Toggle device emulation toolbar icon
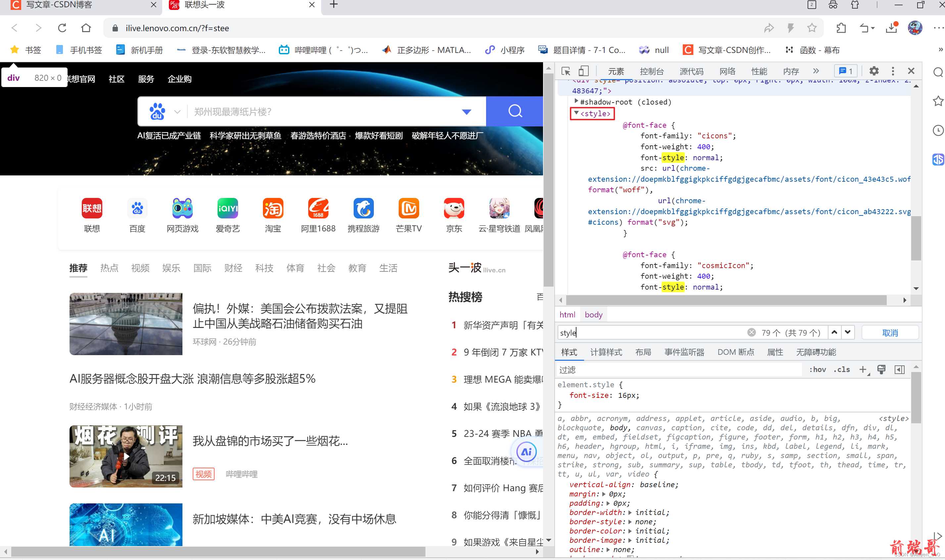Image resolution: width=945 pixels, height=560 pixels. (x=584, y=71)
